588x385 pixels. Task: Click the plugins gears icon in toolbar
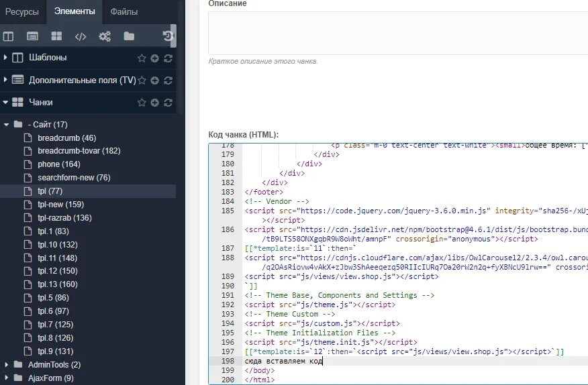click(x=105, y=36)
